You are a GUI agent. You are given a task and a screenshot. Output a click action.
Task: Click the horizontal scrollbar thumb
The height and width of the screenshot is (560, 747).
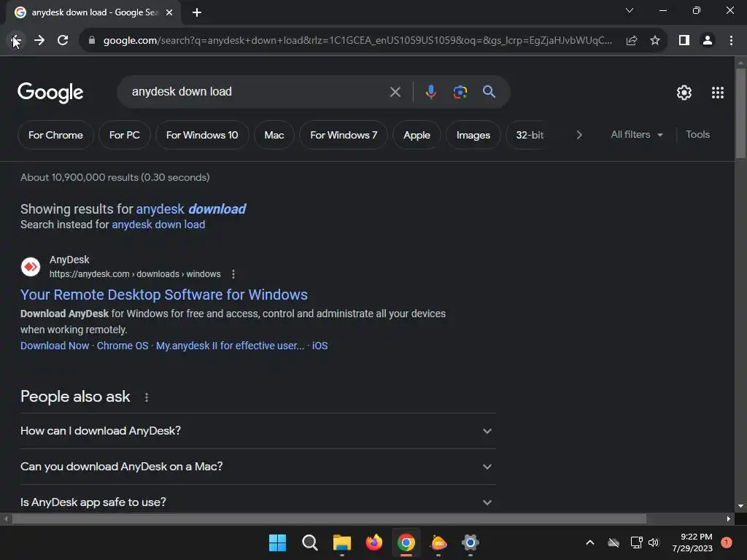(x=329, y=518)
